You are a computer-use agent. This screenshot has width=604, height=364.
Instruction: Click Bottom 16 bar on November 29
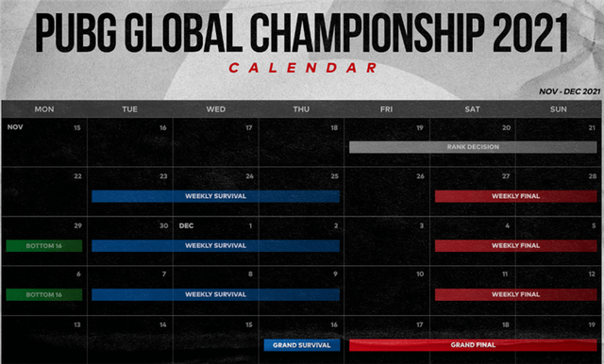(44, 246)
